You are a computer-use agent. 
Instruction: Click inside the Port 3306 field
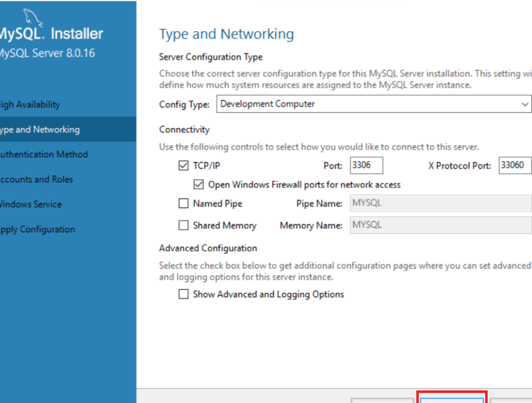[x=366, y=165]
